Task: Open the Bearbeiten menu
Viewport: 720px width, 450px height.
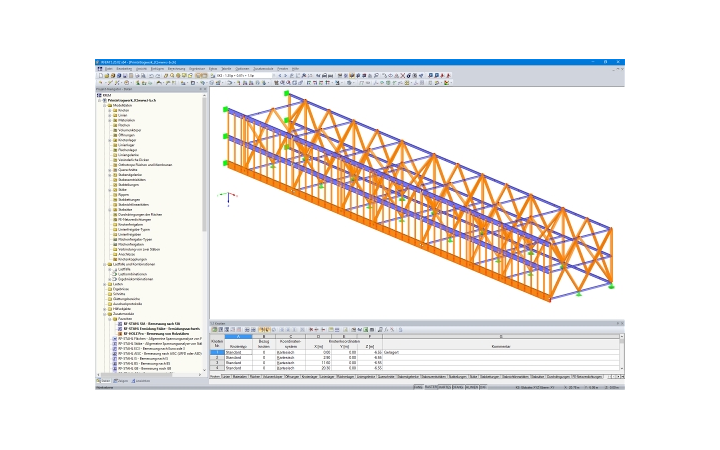Action: pyautogui.click(x=124, y=69)
